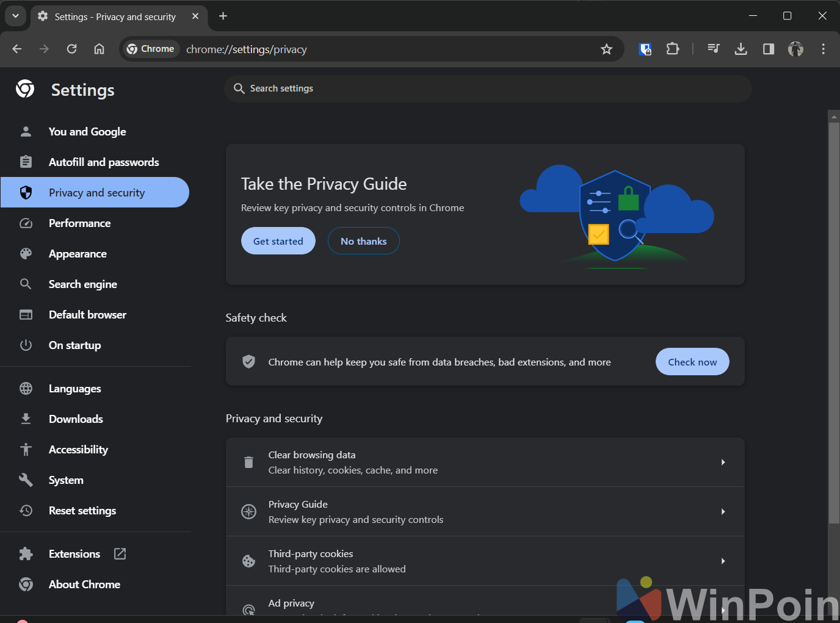Bookmark this page with the star icon

[606, 49]
